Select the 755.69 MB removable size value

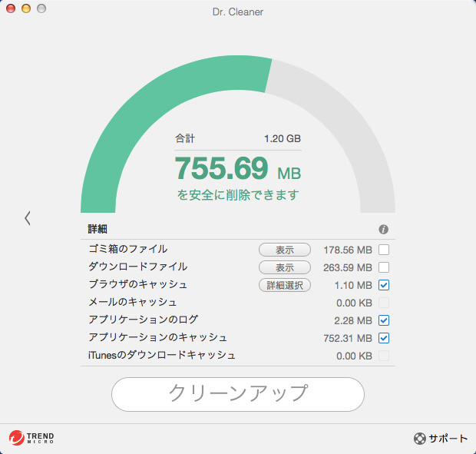click(238, 168)
